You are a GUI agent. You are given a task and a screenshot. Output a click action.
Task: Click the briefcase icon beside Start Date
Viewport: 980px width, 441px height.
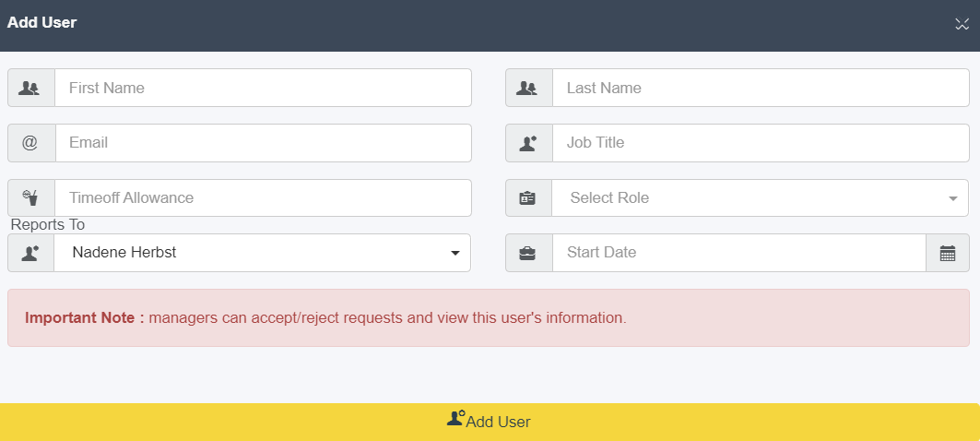[527, 254]
